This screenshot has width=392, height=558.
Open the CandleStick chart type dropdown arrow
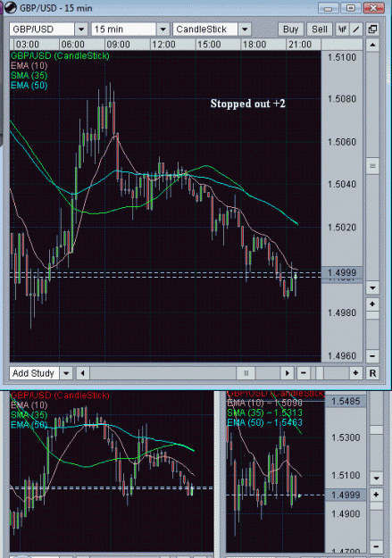tap(245, 29)
